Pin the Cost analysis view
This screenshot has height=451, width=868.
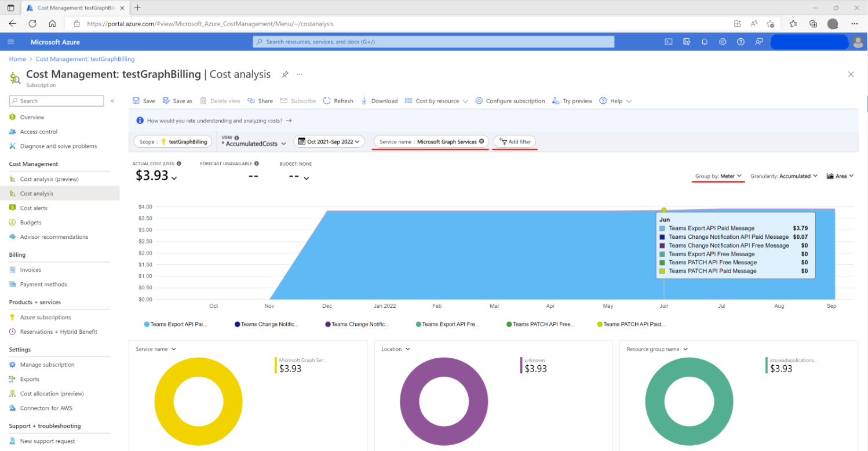[285, 74]
